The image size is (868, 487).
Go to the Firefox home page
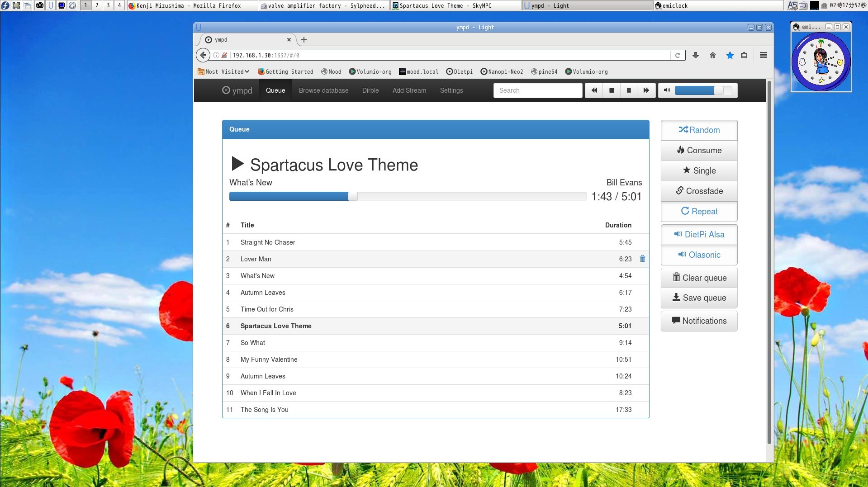tap(713, 55)
